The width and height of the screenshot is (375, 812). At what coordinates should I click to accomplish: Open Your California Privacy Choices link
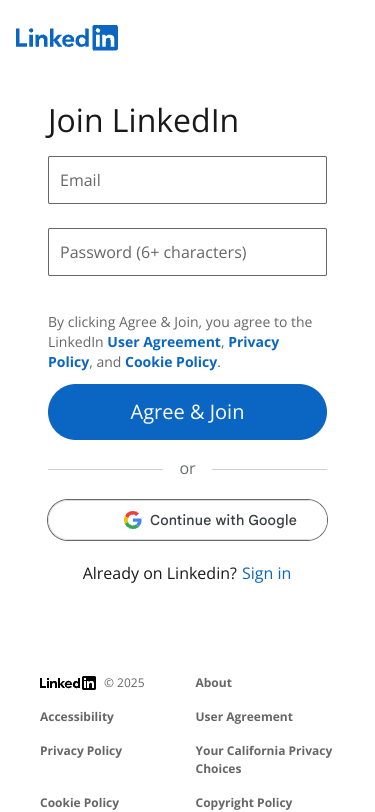tap(264, 760)
